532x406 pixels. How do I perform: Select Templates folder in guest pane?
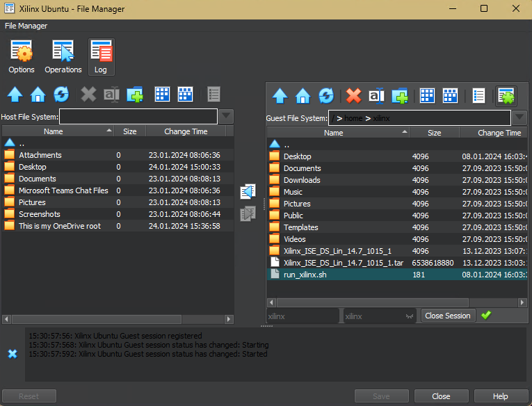pos(397,227)
